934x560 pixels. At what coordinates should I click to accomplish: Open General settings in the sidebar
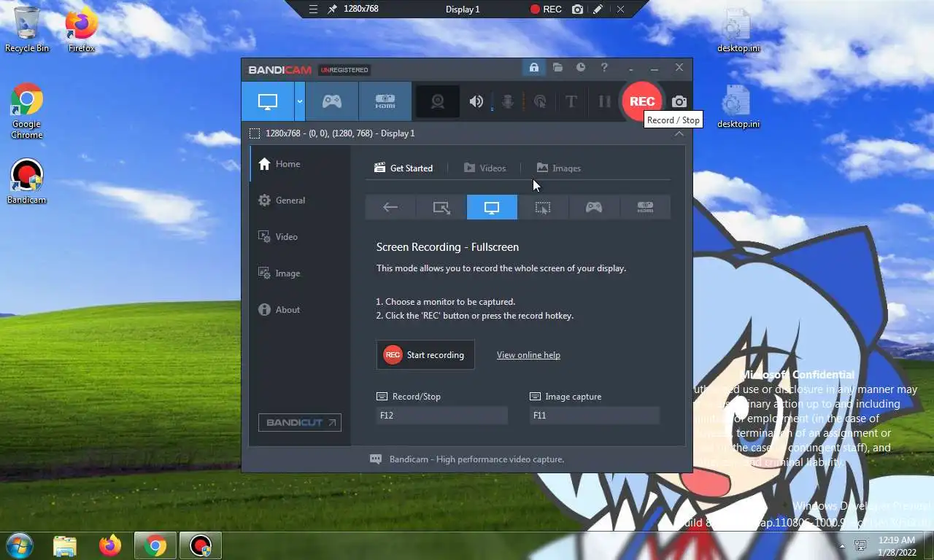[300, 201]
